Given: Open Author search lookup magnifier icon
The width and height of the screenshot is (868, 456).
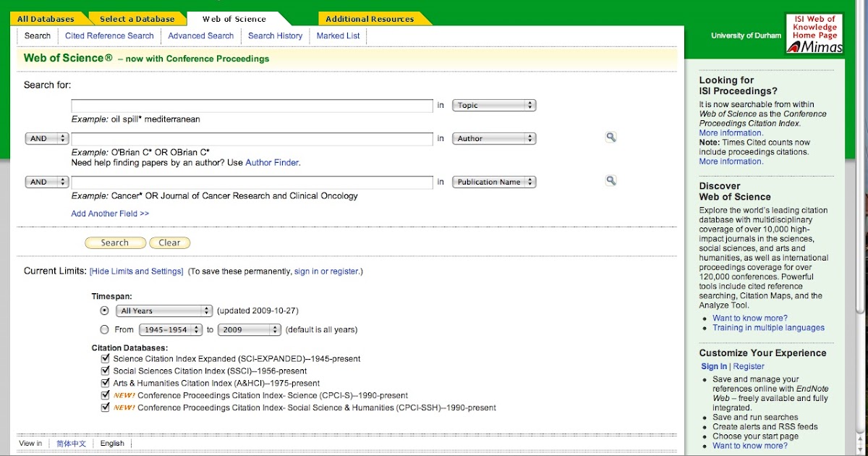Looking at the screenshot, I should [x=611, y=137].
